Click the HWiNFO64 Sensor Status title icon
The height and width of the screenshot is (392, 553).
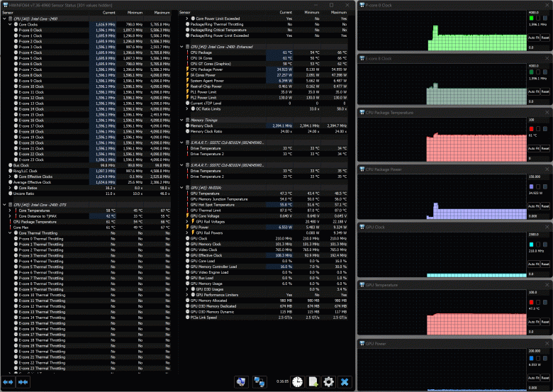[x=5, y=5]
